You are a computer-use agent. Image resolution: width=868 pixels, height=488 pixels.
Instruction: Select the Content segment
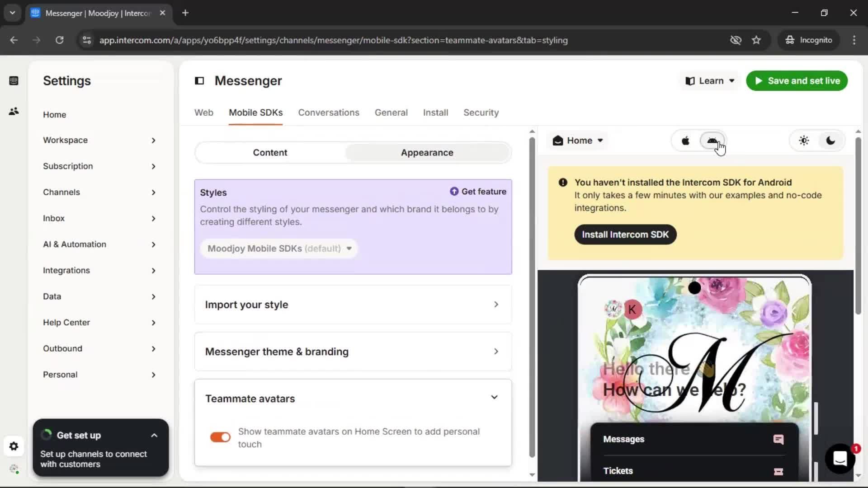click(x=270, y=153)
